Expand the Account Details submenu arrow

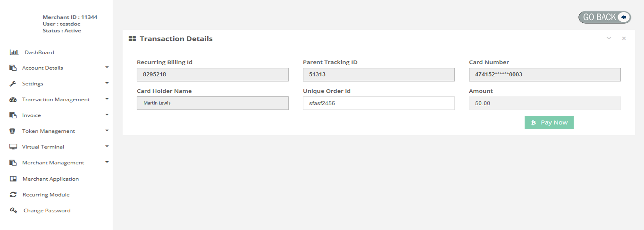(x=107, y=67)
